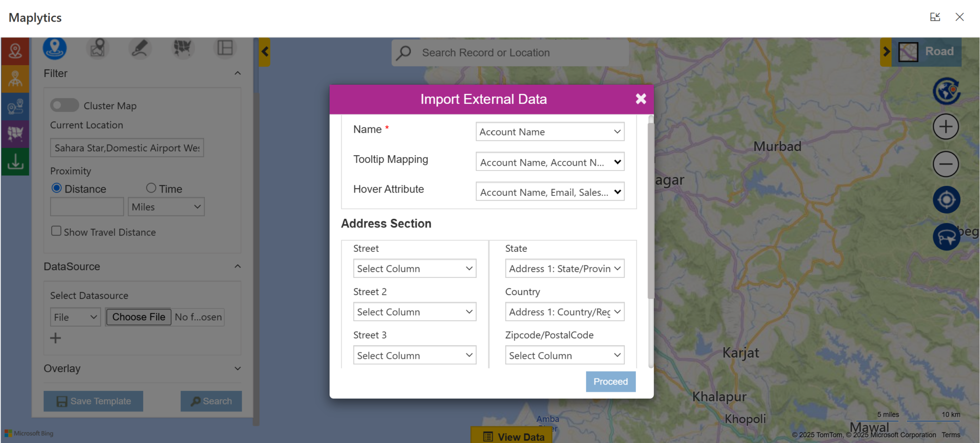980x443 pixels.
Task: Expand the Overlay section
Action: click(237, 368)
